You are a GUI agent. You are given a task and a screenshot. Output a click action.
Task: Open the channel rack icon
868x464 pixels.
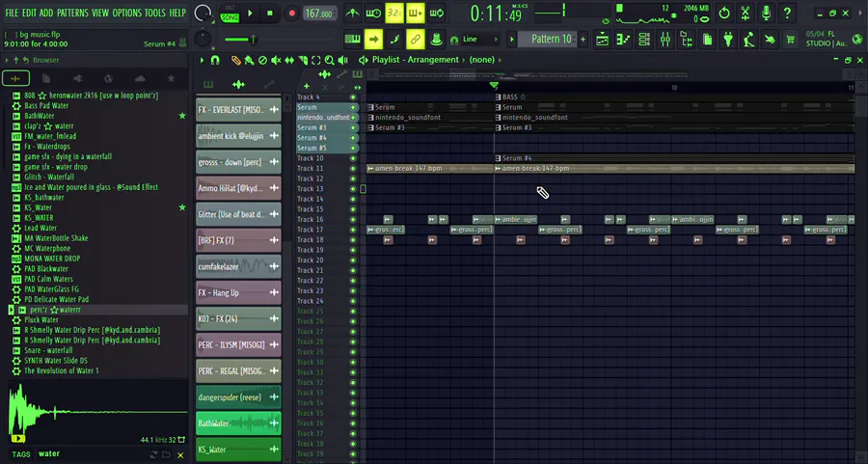(644, 40)
